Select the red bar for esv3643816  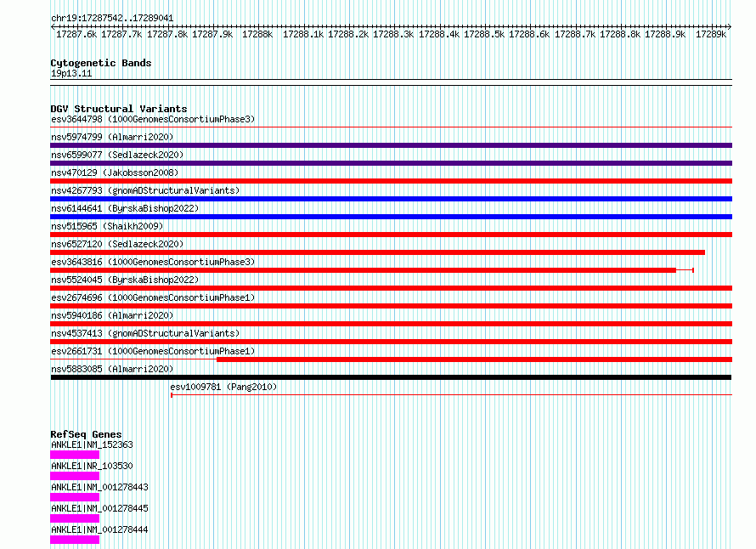click(x=363, y=270)
